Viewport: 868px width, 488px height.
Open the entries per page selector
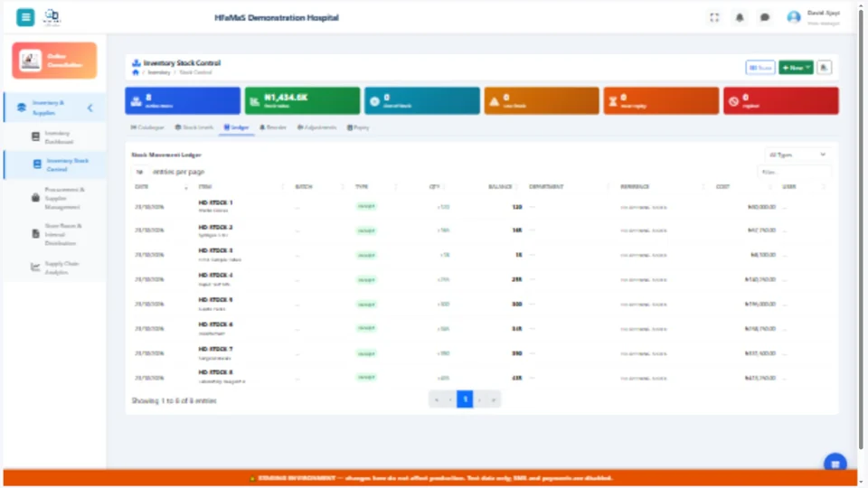[140, 172]
